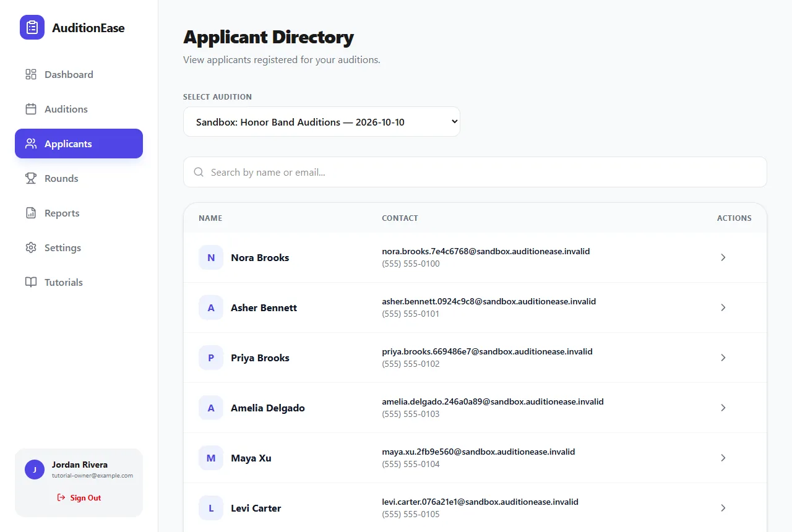Viewport: 792px width, 532px height.
Task: Go to the Dashboard menu item
Action: point(79,74)
